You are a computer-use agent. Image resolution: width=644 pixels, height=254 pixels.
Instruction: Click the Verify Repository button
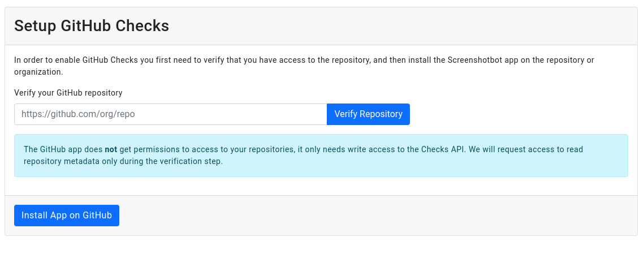tap(368, 114)
